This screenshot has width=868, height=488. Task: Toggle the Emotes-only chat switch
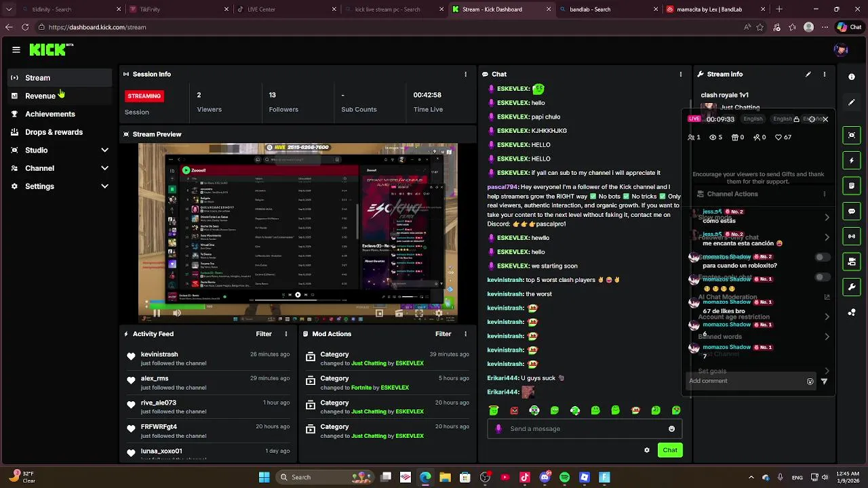pos(823,277)
